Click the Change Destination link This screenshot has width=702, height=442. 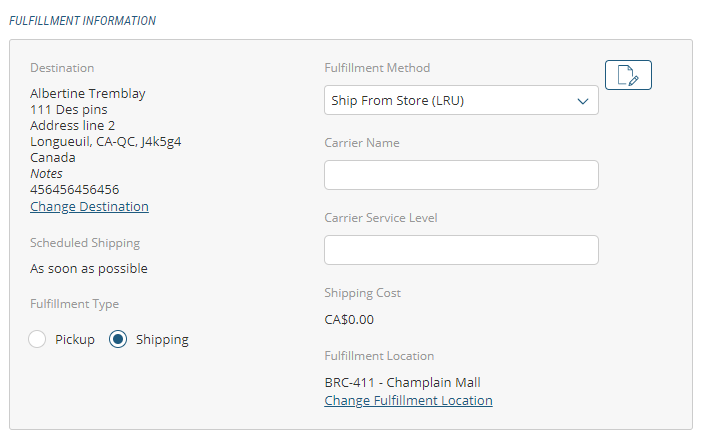coord(89,206)
